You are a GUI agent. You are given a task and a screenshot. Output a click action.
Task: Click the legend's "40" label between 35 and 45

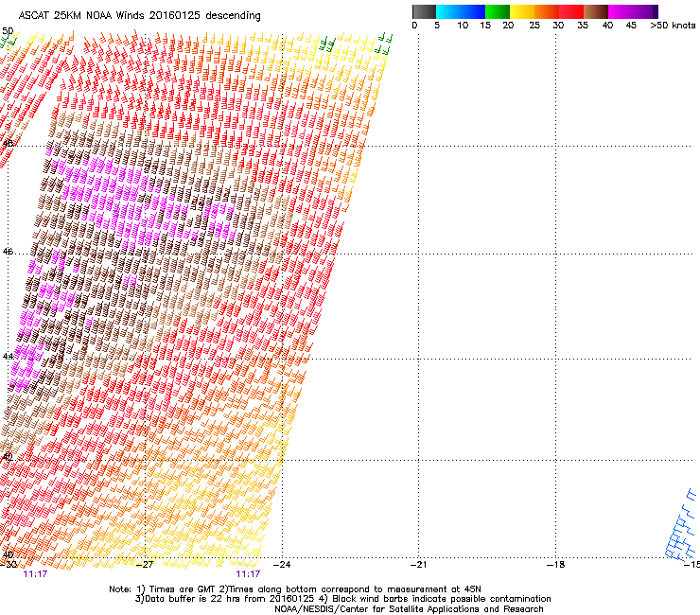pos(607,26)
